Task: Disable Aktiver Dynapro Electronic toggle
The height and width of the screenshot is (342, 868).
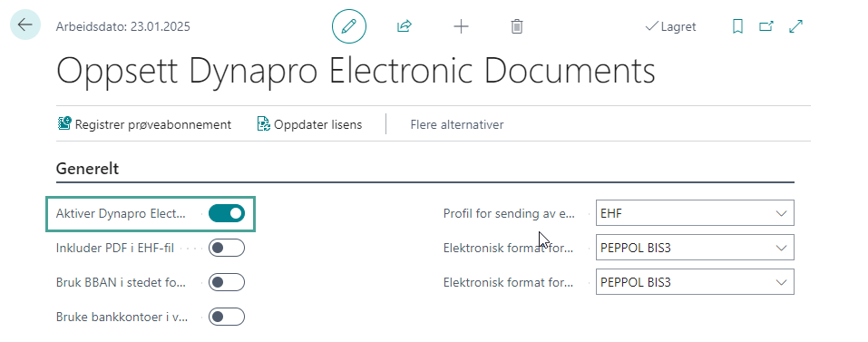Action: point(227,213)
